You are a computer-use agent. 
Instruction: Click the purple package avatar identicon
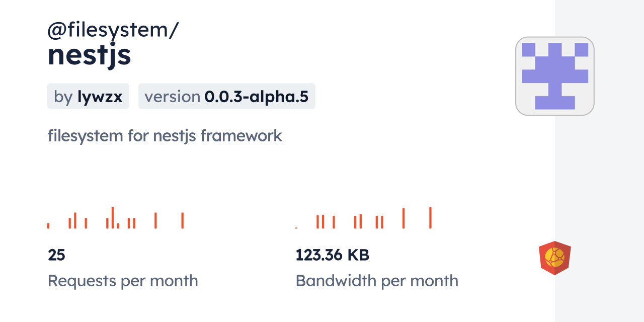point(554,76)
